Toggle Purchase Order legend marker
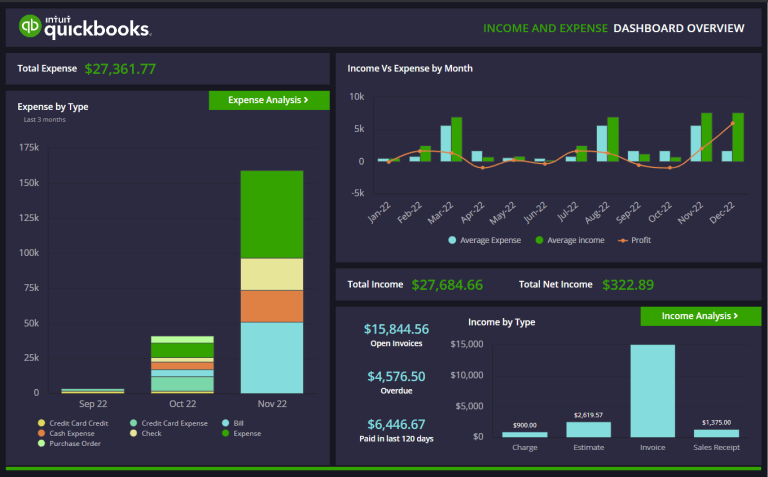Screen dimensions: 768x477 (x=40, y=443)
